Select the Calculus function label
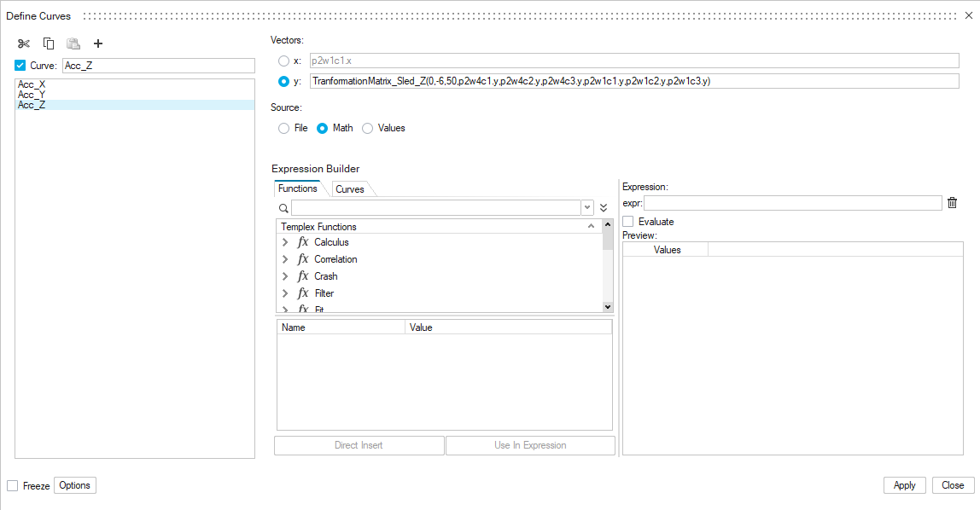Image resolution: width=980 pixels, height=510 pixels. pyautogui.click(x=331, y=242)
